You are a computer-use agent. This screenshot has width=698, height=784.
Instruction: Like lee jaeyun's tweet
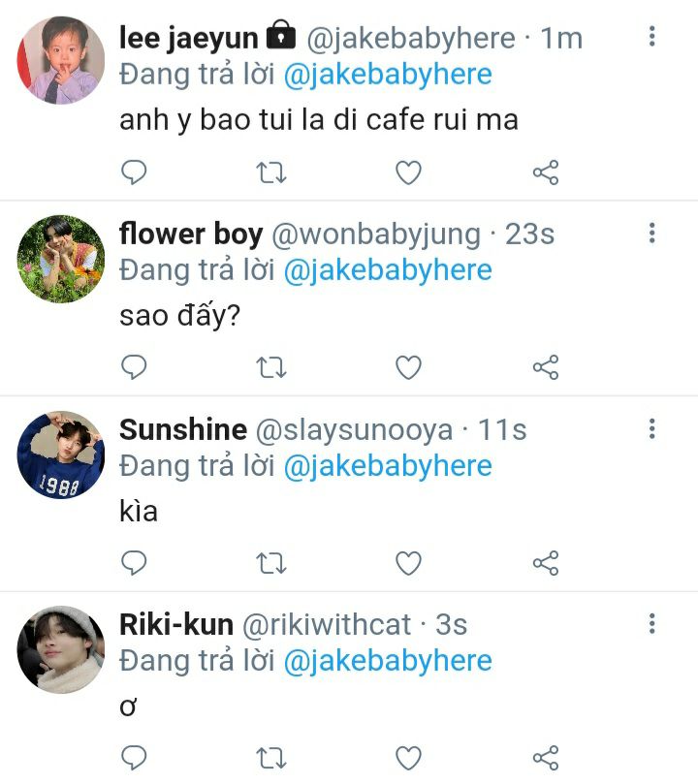408,172
